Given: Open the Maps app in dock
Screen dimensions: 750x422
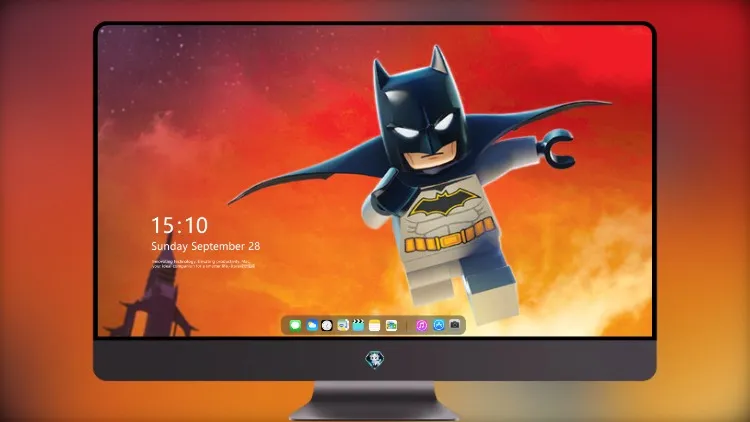Looking at the screenshot, I should [342, 326].
